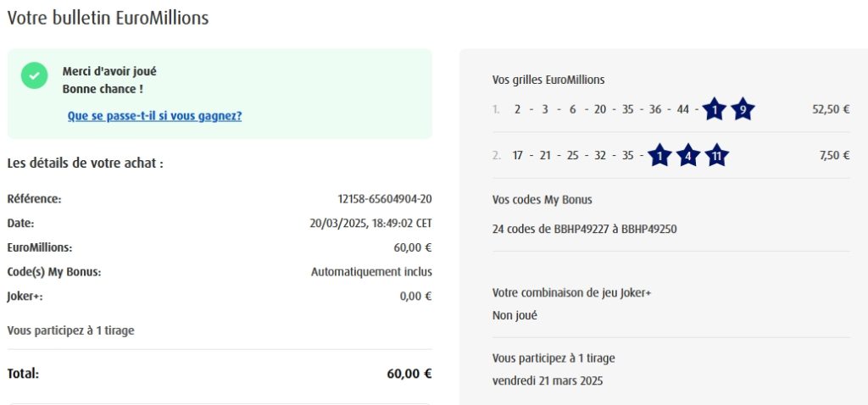
Task: Click star number 4 in second grid
Action: click(x=687, y=156)
